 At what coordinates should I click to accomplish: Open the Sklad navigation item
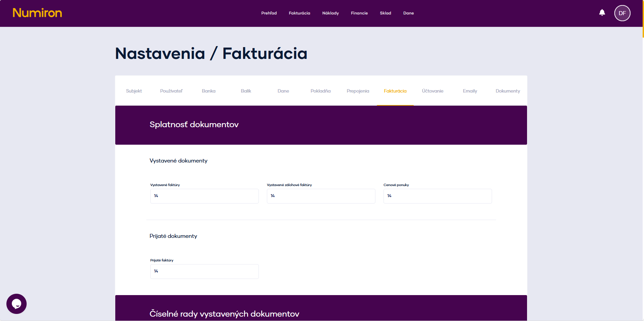pyautogui.click(x=385, y=13)
